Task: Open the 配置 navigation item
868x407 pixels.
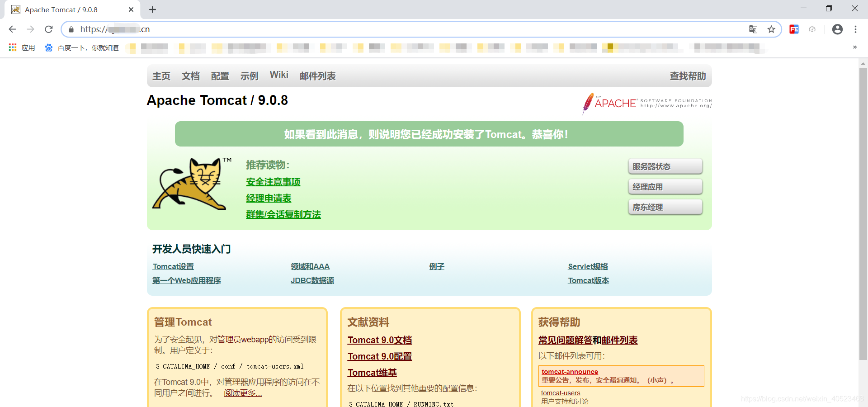Action: 220,76
